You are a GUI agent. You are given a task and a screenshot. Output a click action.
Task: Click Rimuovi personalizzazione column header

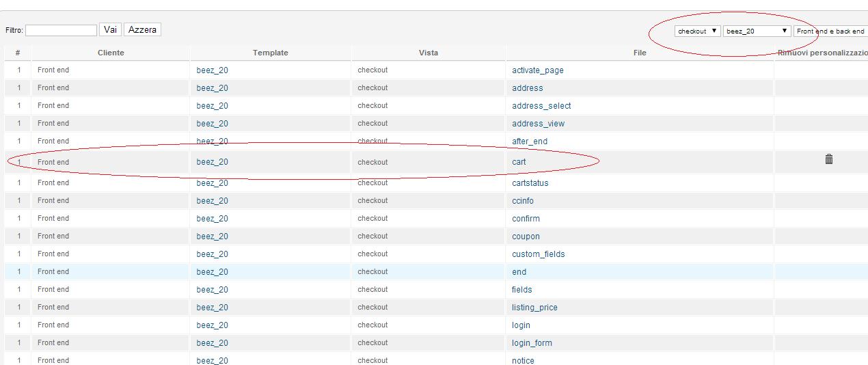pos(823,53)
